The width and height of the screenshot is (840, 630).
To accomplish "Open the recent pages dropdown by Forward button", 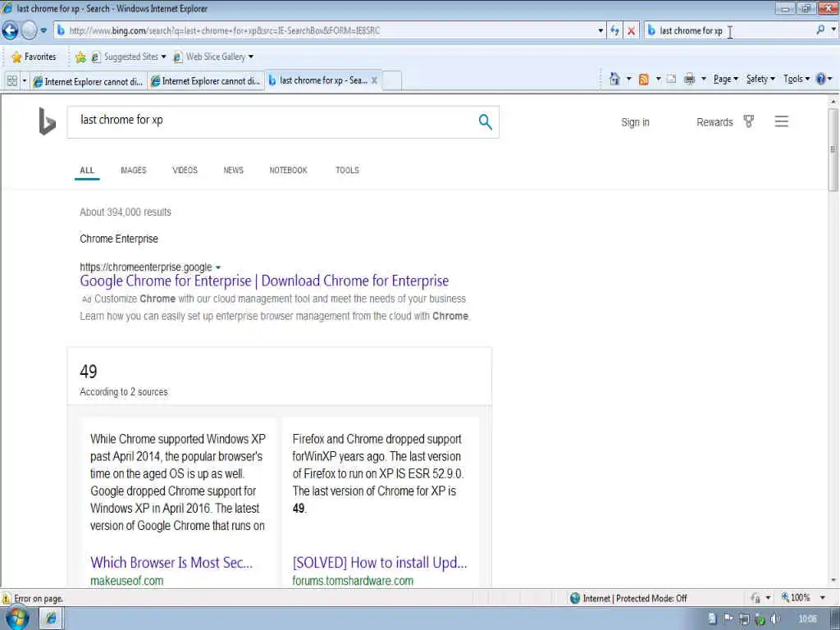I will point(44,30).
